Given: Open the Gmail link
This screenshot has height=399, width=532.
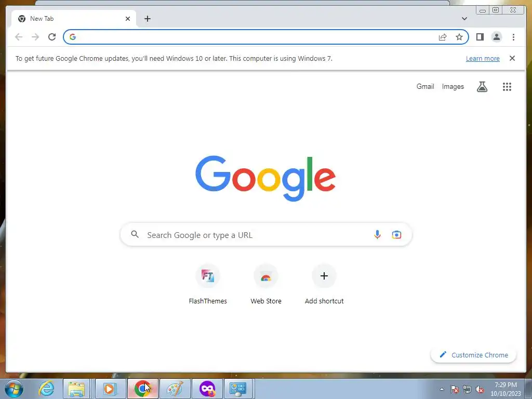Looking at the screenshot, I should point(425,87).
